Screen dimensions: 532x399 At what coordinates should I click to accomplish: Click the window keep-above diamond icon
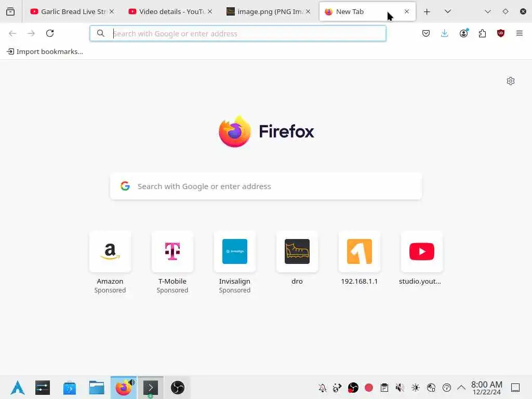(505, 11)
